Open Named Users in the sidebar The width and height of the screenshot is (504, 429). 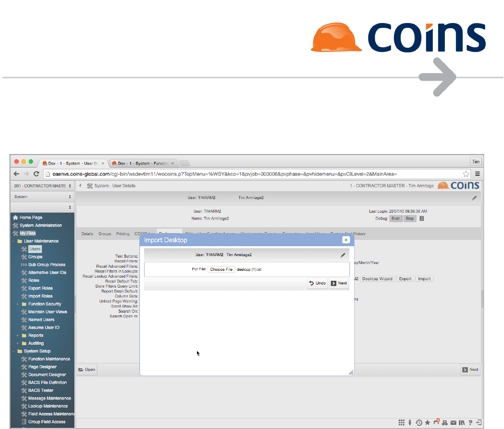coord(41,320)
